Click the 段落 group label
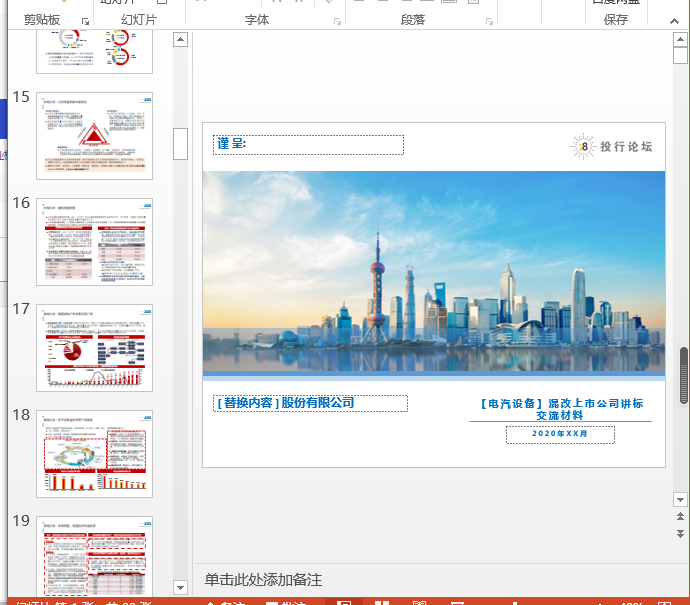 coord(413,20)
